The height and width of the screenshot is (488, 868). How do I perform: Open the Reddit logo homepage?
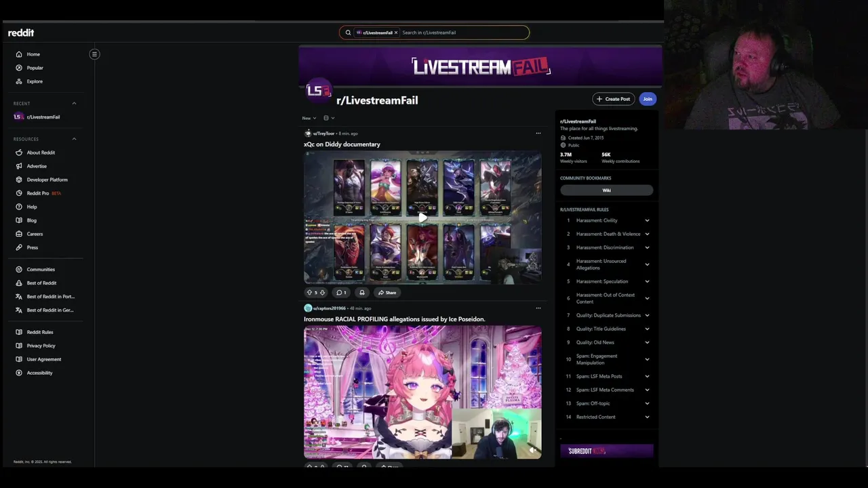[x=21, y=33]
